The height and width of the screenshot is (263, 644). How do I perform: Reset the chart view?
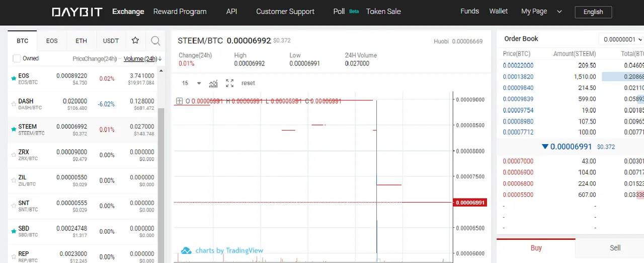pos(248,83)
